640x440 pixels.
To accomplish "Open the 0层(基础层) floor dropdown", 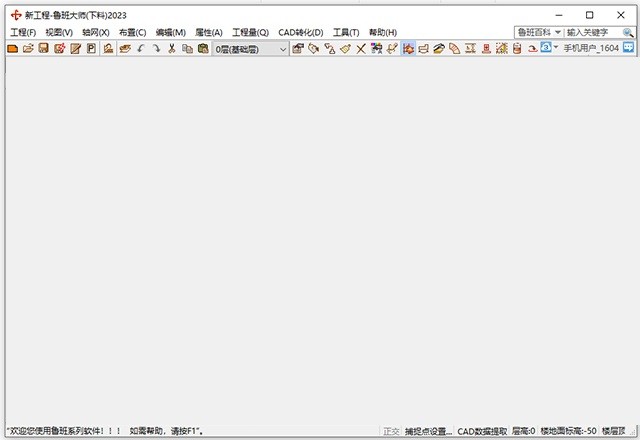I will coord(250,48).
